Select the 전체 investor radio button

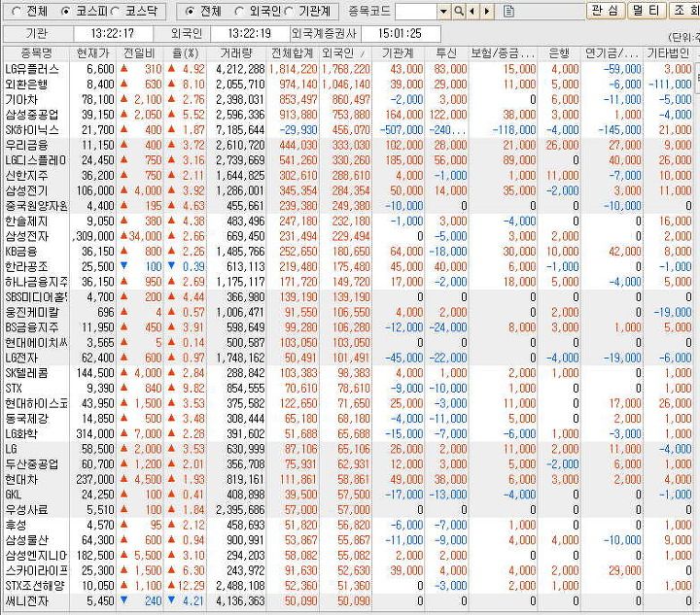tap(190, 11)
